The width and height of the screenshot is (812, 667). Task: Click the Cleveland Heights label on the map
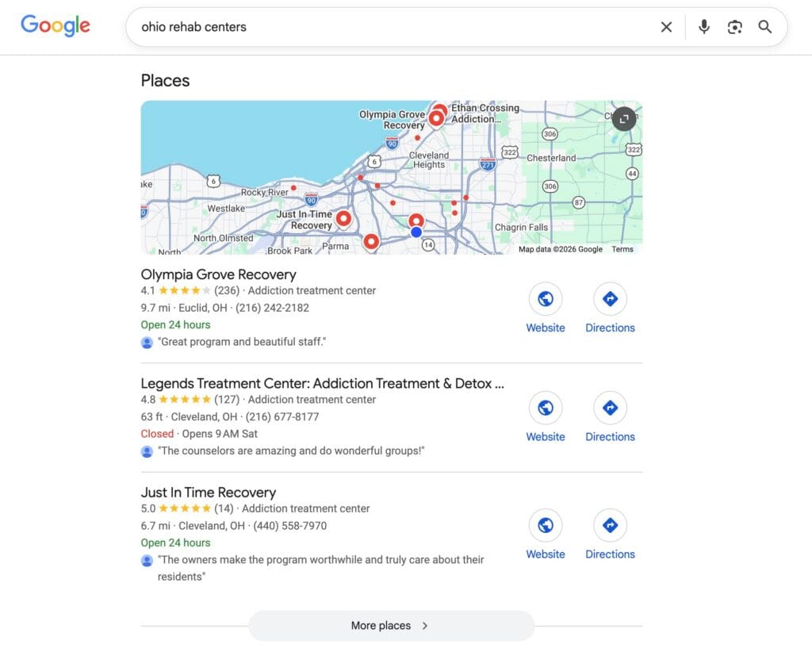(429, 159)
